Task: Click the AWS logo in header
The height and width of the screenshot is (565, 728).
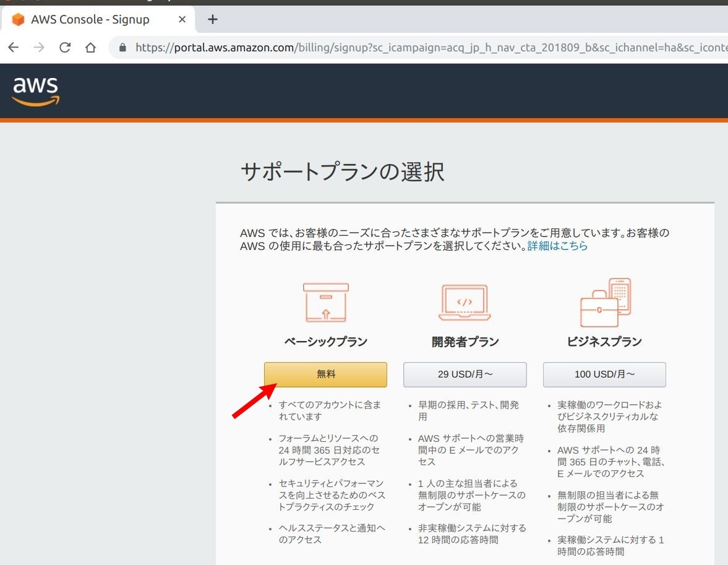Action: click(36, 92)
